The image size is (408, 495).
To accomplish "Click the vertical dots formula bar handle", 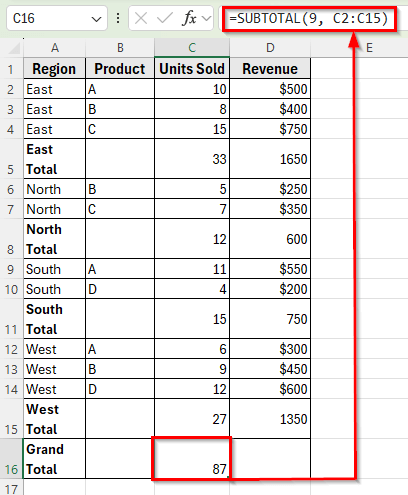I will [x=118, y=18].
